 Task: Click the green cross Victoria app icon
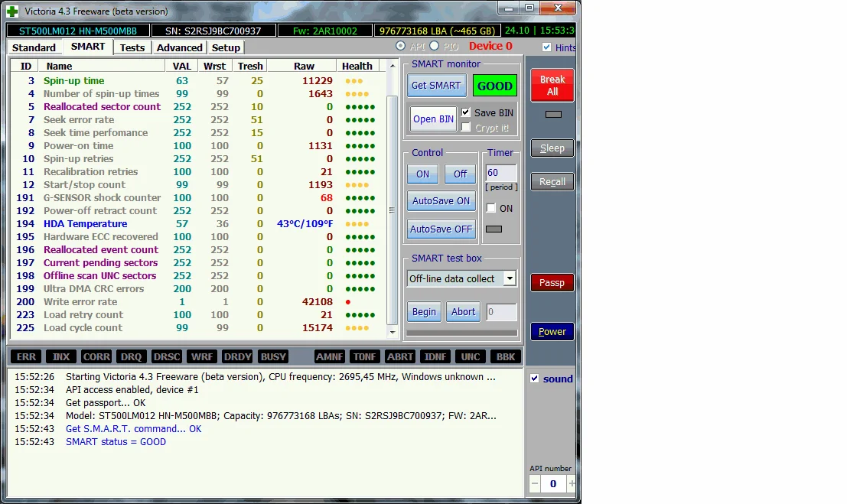12,11
